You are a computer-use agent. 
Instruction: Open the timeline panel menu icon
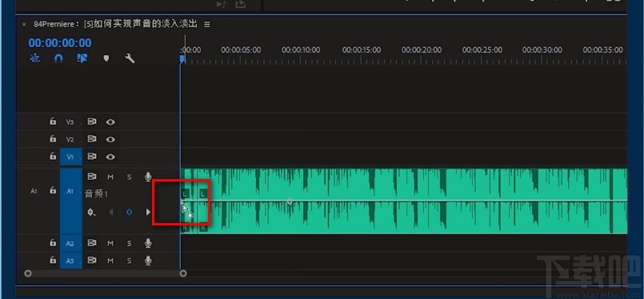pos(207,24)
